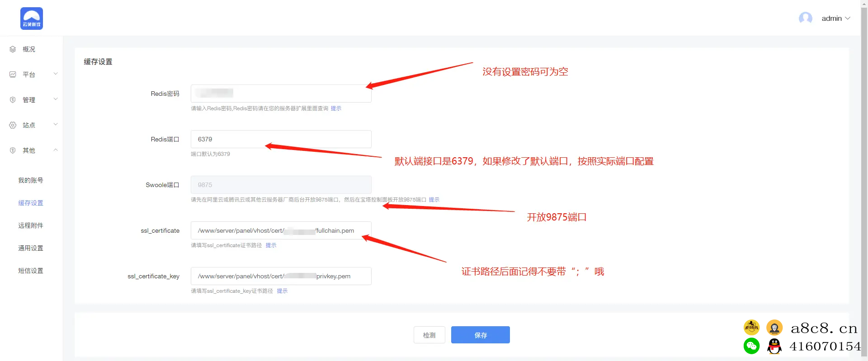
Task: Click 提示 link under ssl_certificate field
Action: pos(271,245)
